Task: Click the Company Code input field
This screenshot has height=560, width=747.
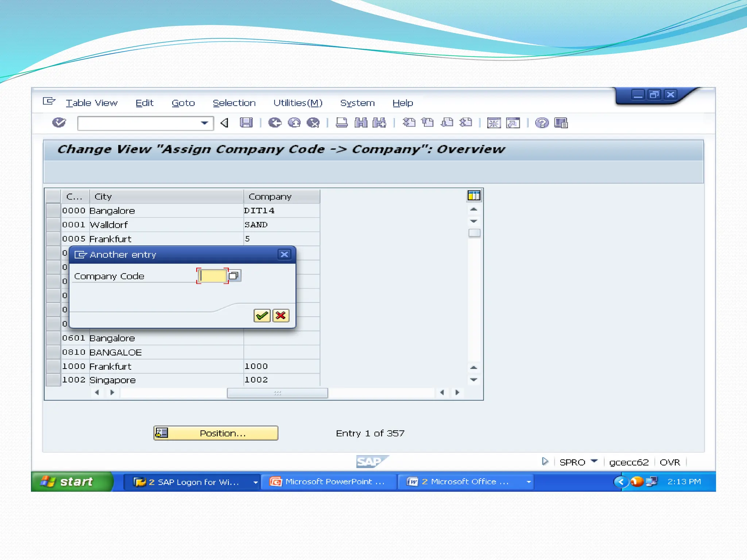Action: 213,276
